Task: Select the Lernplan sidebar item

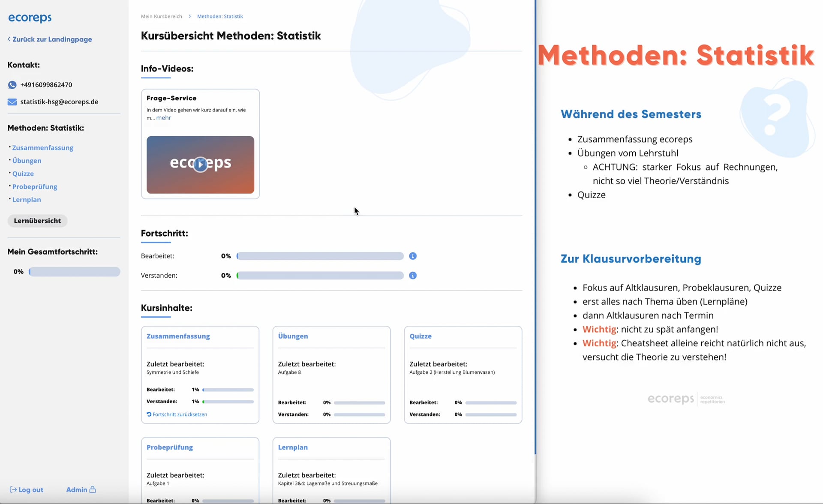Action: click(27, 199)
